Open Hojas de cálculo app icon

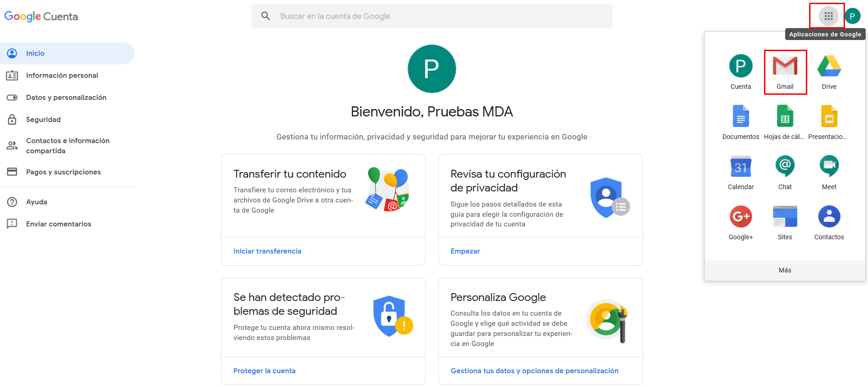tap(785, 123)
